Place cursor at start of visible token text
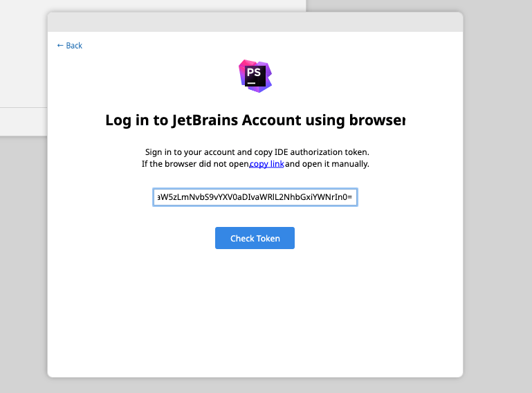The image size is (532, 393). point(158,197)
